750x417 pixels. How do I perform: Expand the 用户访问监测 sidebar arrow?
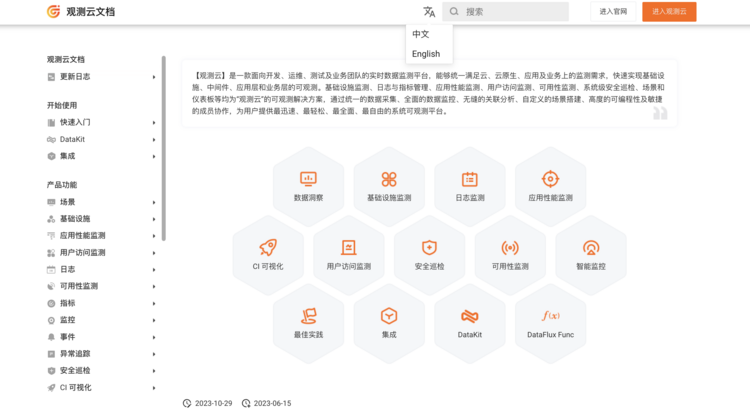point(154,253)
